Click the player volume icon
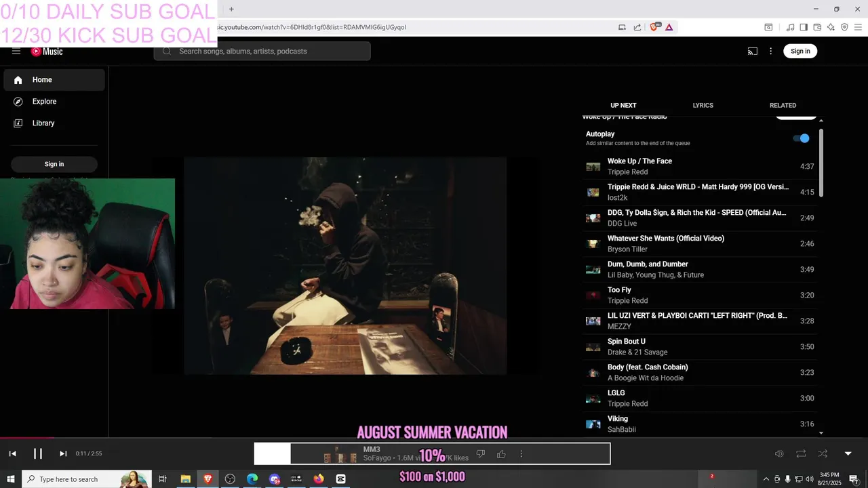 tap(779, 453)
